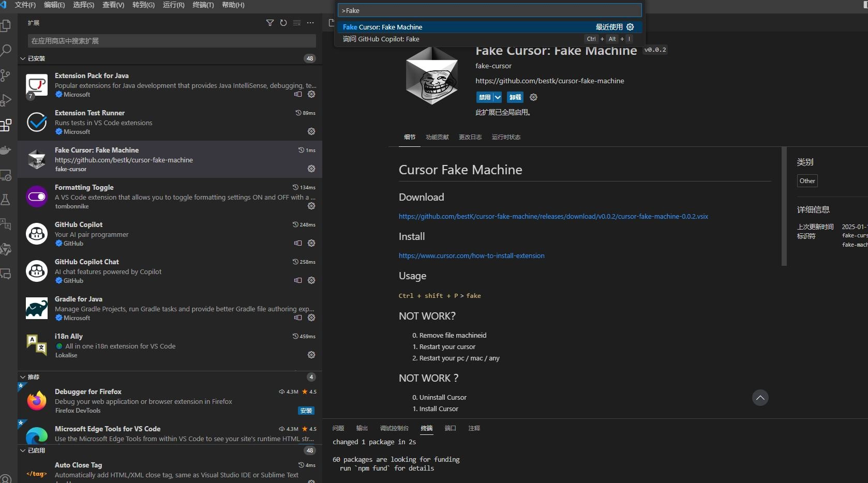Screen dimensions: 868x483
Task: Collapse the 已启用 (Enabled) section
Action: pyautogui.click(x=23, y=450)
